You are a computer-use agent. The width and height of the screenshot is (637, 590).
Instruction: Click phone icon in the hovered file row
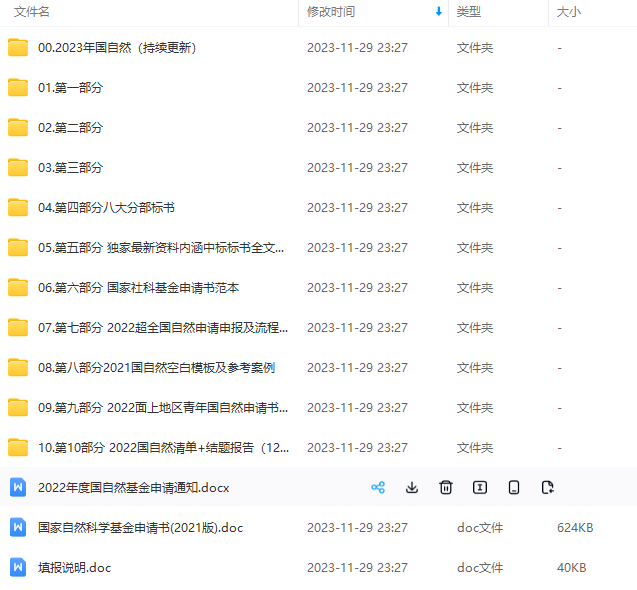point(514,487)
